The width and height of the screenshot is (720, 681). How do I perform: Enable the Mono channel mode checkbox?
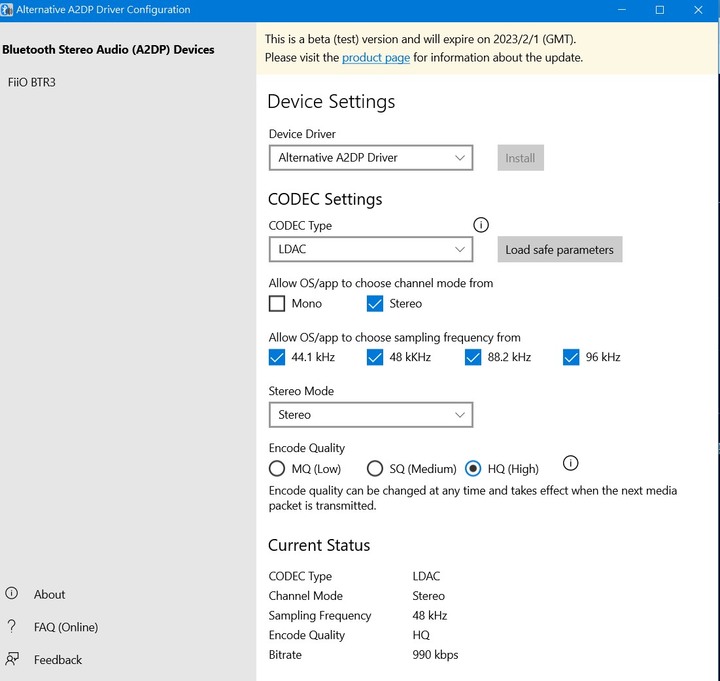(277, 304)
